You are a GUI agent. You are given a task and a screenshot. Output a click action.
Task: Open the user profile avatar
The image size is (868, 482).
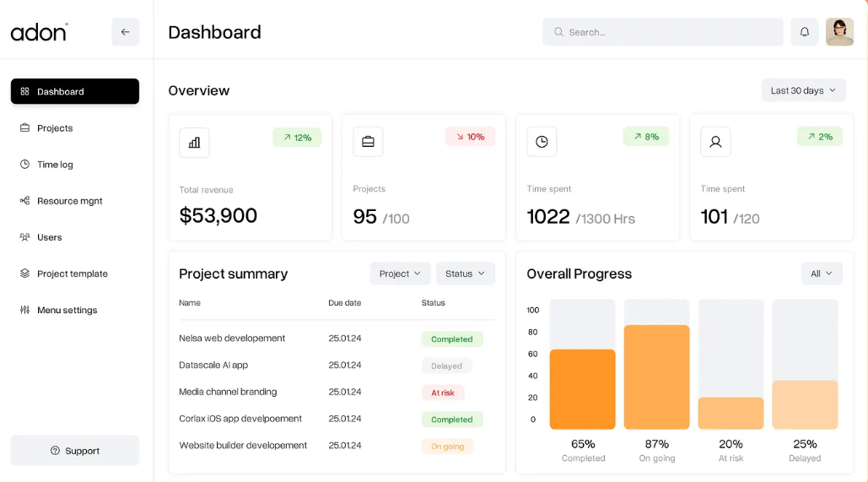(839, 32)
